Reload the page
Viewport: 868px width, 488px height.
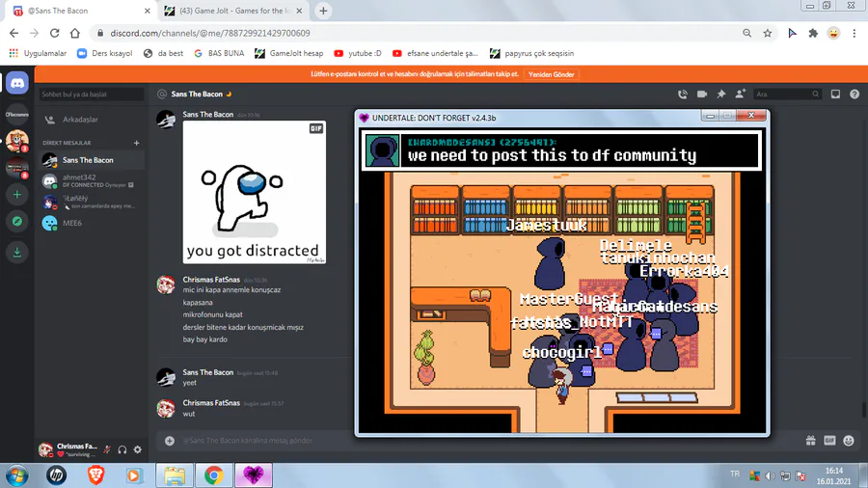54,33
